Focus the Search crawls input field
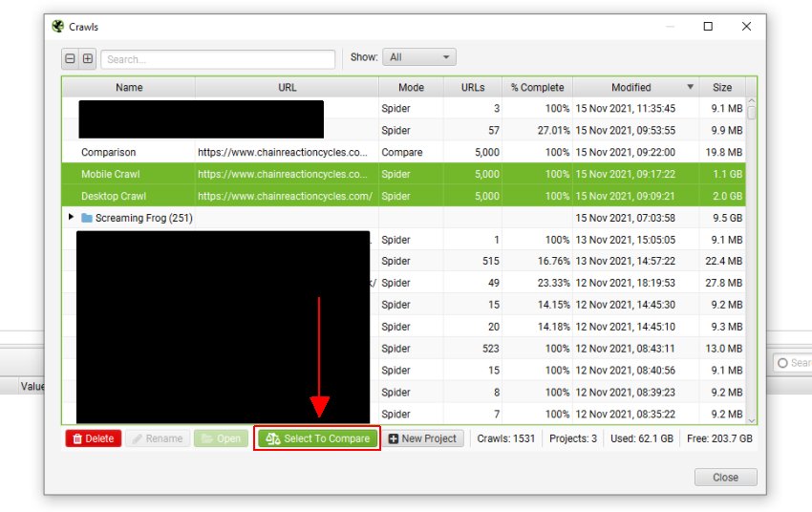The width and height of the screenshot is (812, 512). 218,59
